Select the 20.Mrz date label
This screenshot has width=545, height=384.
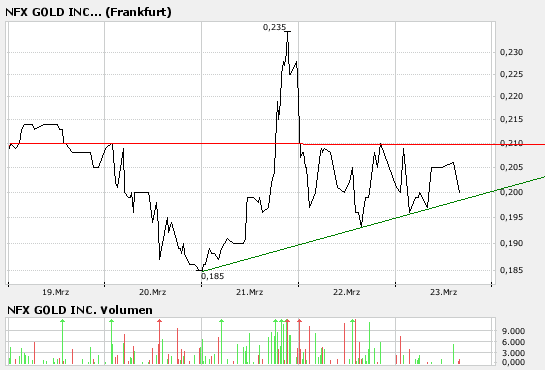pos(153,292)
